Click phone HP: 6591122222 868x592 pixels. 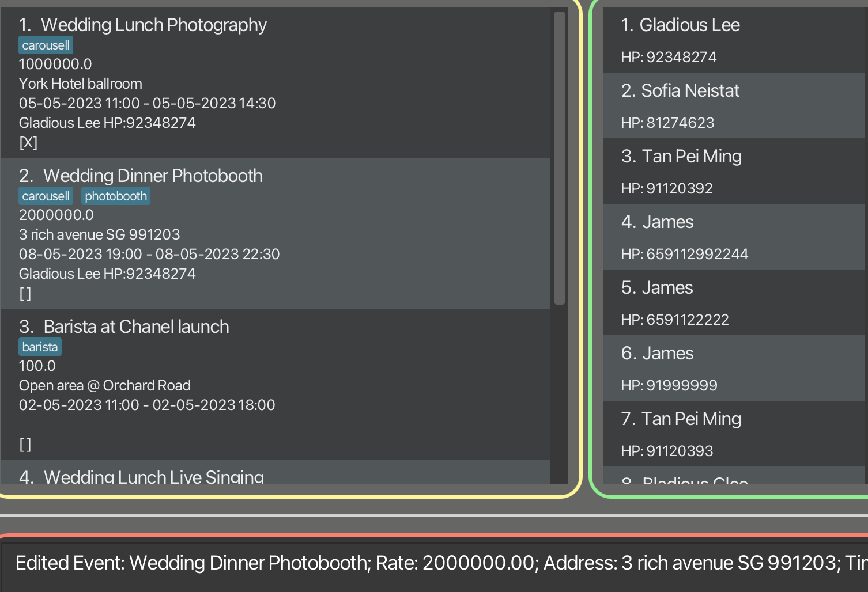(x=675, y=320)
